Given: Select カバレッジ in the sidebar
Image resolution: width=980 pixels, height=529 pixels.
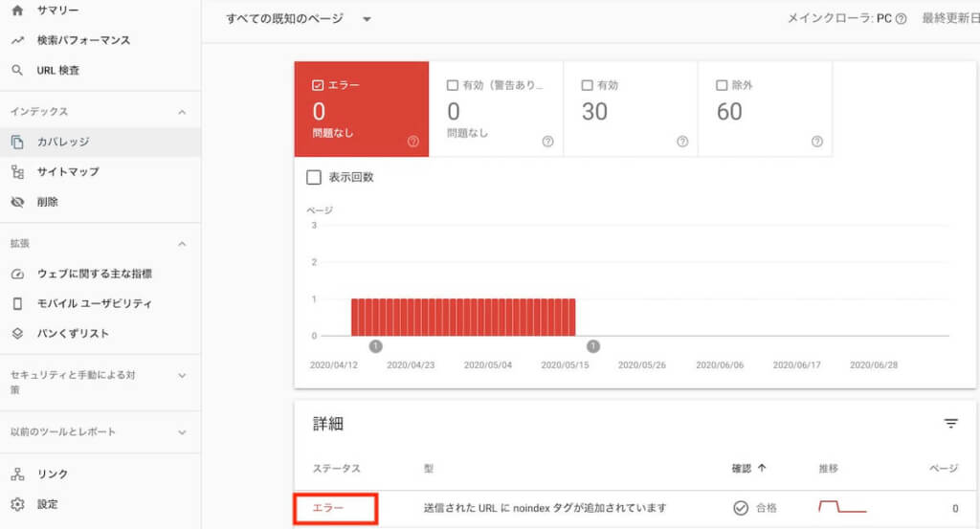Looking at the screenshot, I should pyautogui.click(x=100, y=142).
